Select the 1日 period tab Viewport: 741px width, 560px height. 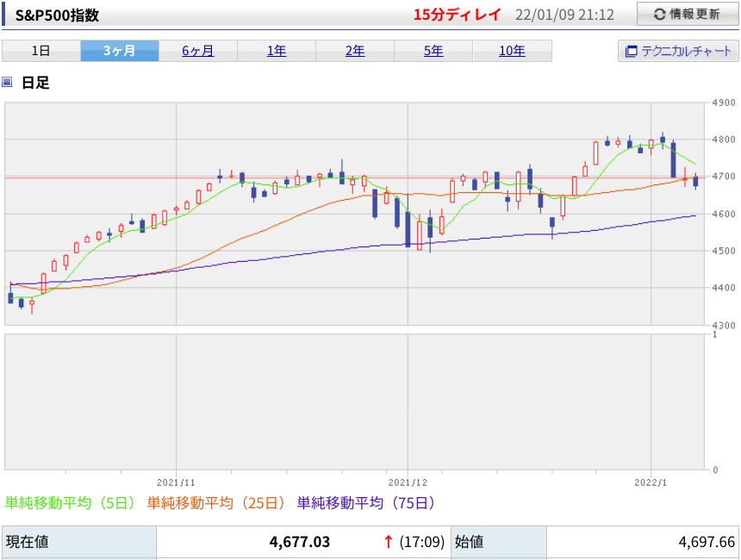tap(41, 51)
